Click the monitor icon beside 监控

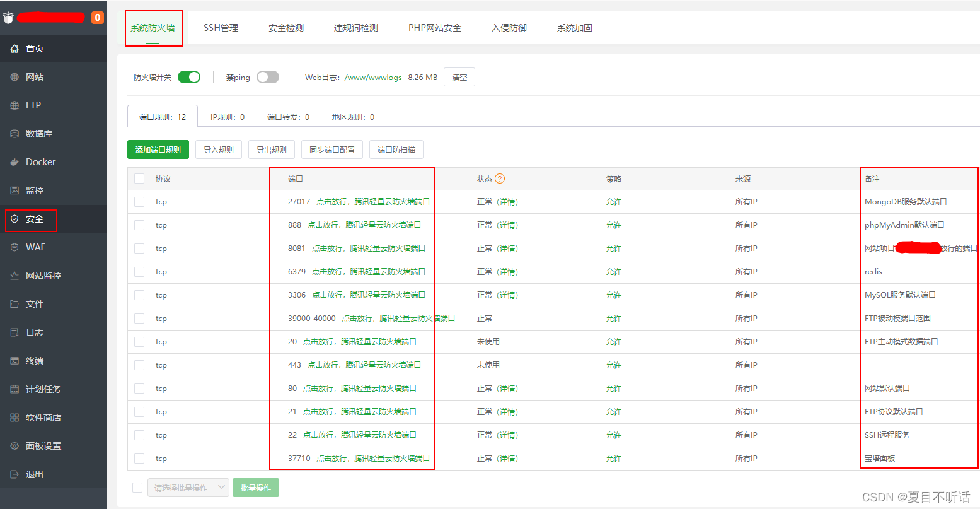(x=14, y=190)
